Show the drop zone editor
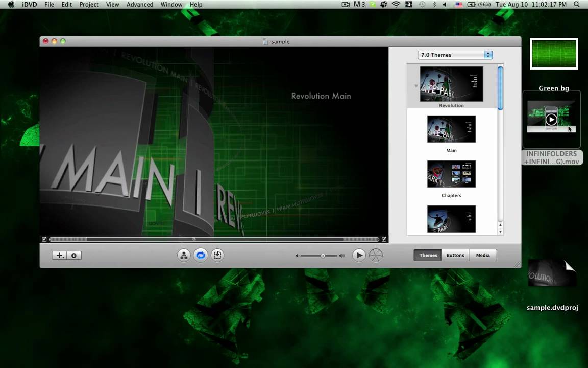Screen dimensions: 588x368 pos(217,256)
